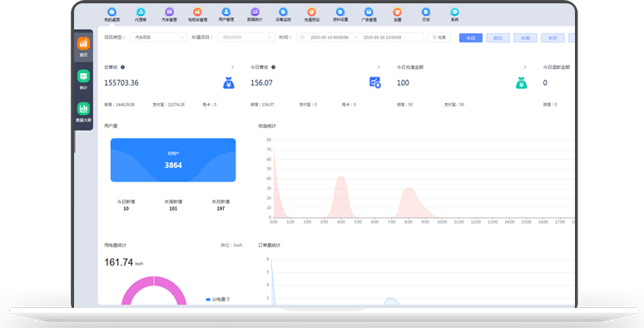Click the 8:00 peak in revenue chart
Viewport: 644px width, 328px height.
point(409,188)
